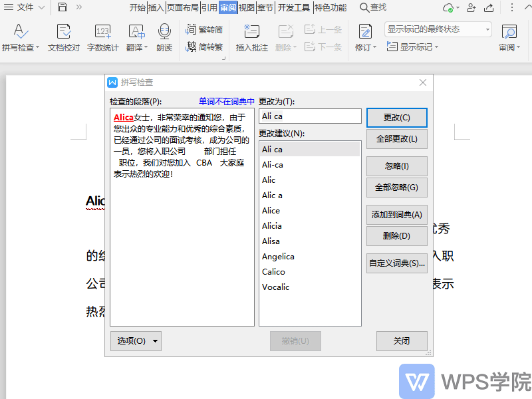
Task: Toggle 修订 track changes
Action: click(x=365, y=37)
